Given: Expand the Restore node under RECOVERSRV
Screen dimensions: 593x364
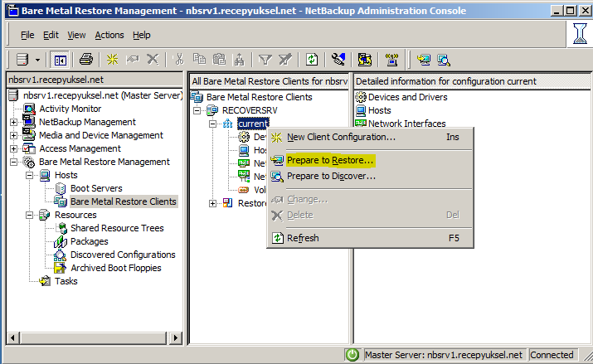Looking at the screenshot, I should tap(212, 204).
